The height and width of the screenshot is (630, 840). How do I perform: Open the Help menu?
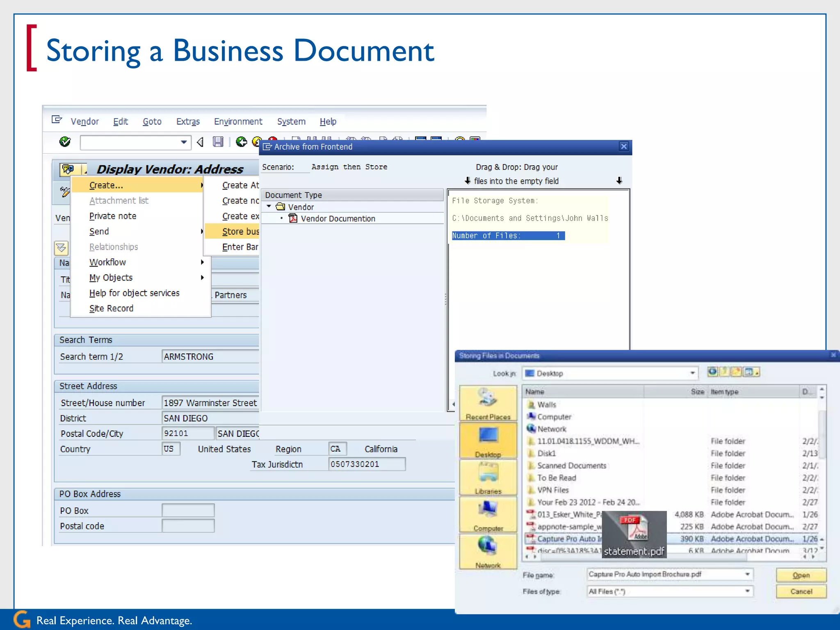[328, 121]
